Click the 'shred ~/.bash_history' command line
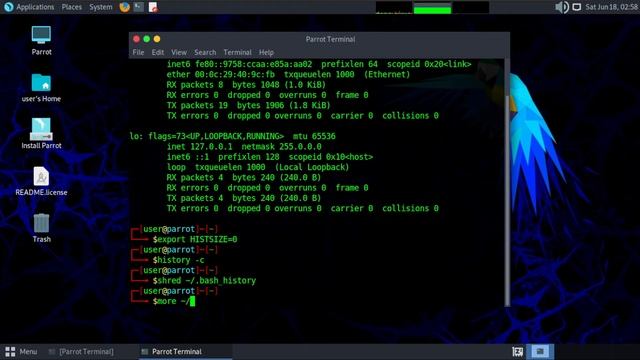The width and height of the screenshot is (640, 360). [204, 280]
